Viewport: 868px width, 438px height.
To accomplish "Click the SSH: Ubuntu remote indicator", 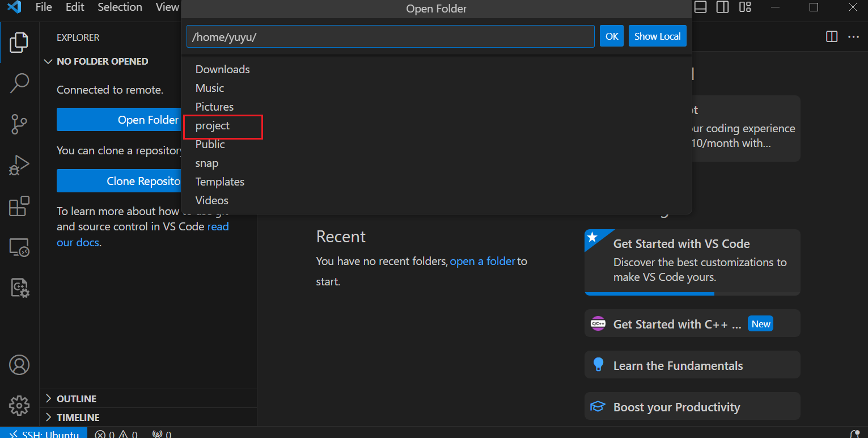I will (44, 434).
